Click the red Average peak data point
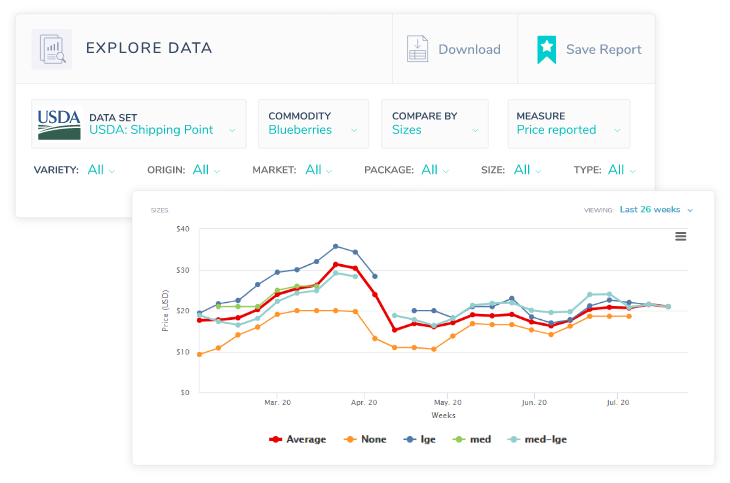The image size is (730, 483). click(336, 264)
